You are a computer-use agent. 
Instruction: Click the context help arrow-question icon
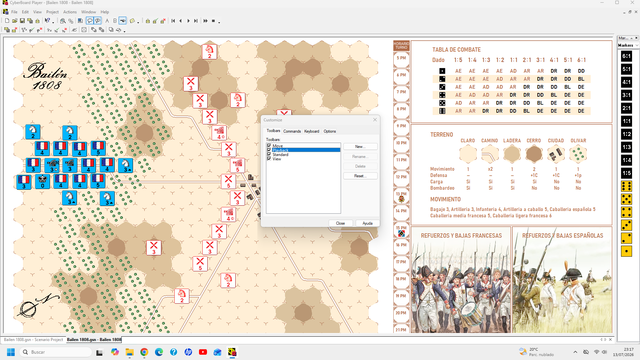(x=47, y=21)
